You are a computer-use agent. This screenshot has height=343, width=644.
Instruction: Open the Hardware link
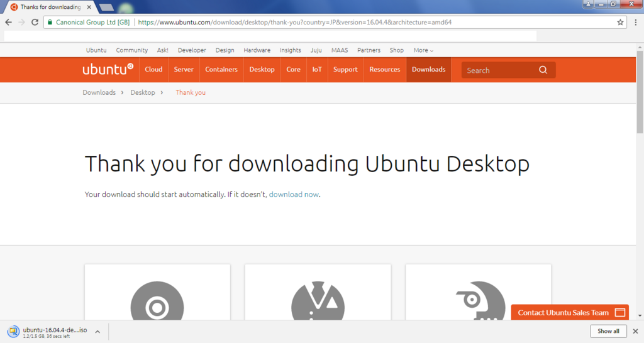(257, 50)
